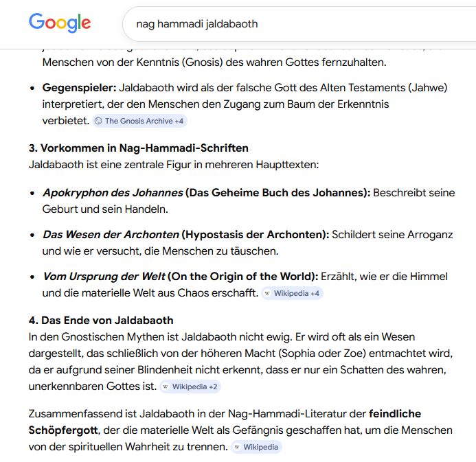Click Wikipedia icon after 'Wahrheit zu trennen'
The image size is (476, 462).
coord(237,447)
